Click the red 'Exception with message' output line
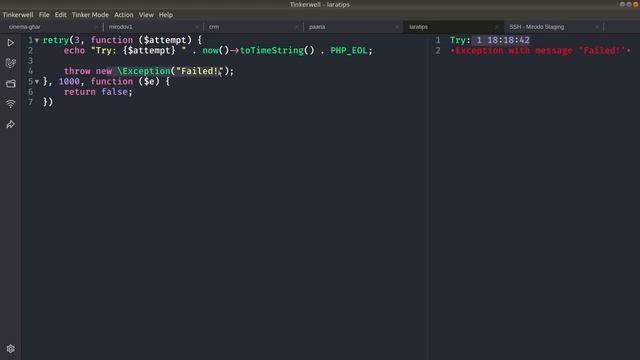640x360 pixels. click(540, 51)
